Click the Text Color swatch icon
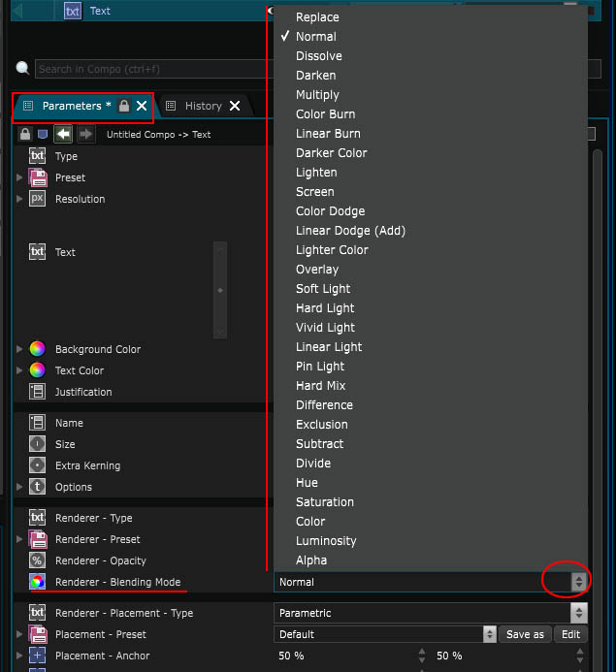This screenshot has width=616, height=672. [x=38, y=370]
